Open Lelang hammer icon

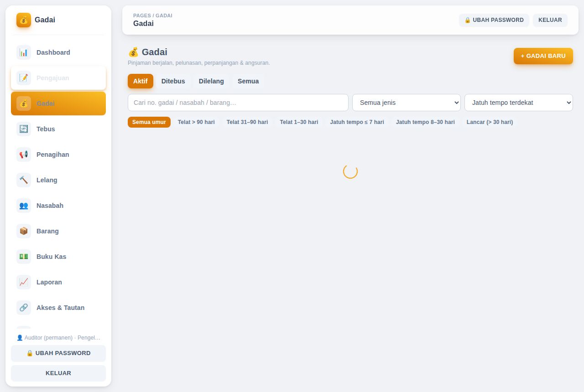click(24, 180)
